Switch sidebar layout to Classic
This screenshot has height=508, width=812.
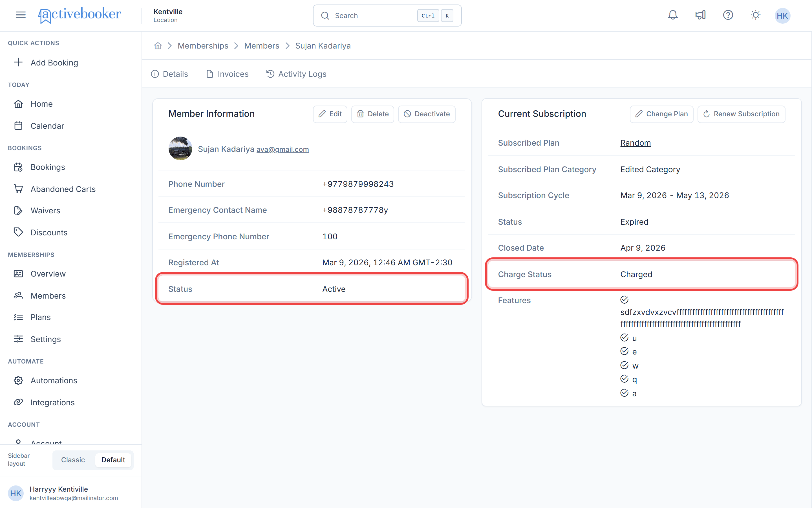tap(73, 460)
